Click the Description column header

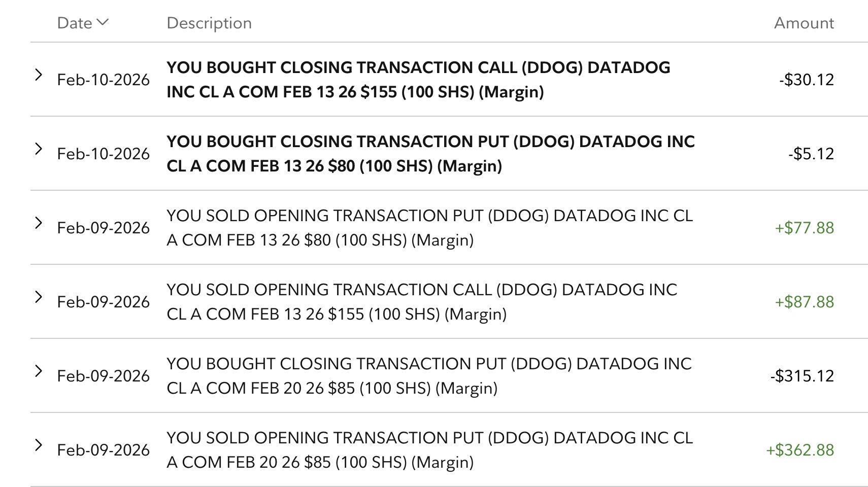click(x=209, y=23)
